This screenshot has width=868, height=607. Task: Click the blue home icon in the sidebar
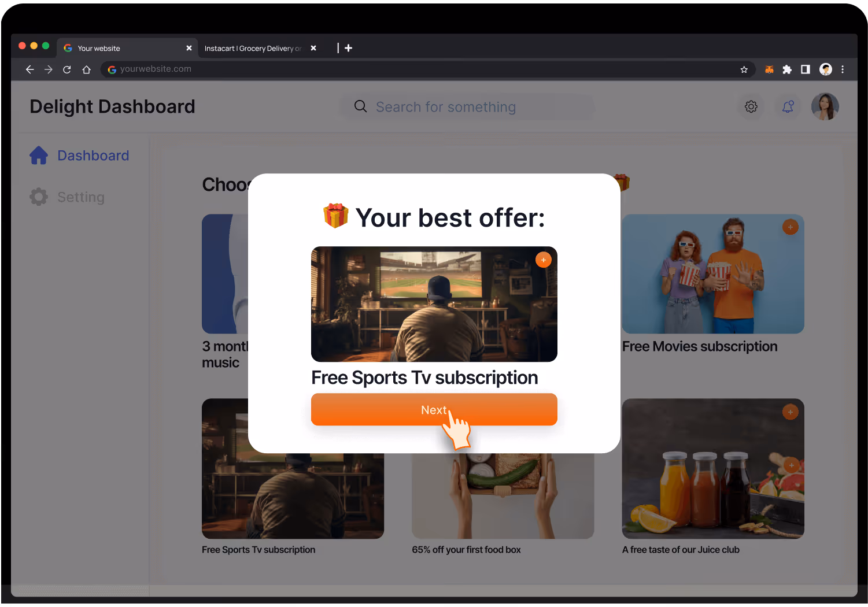39,155
